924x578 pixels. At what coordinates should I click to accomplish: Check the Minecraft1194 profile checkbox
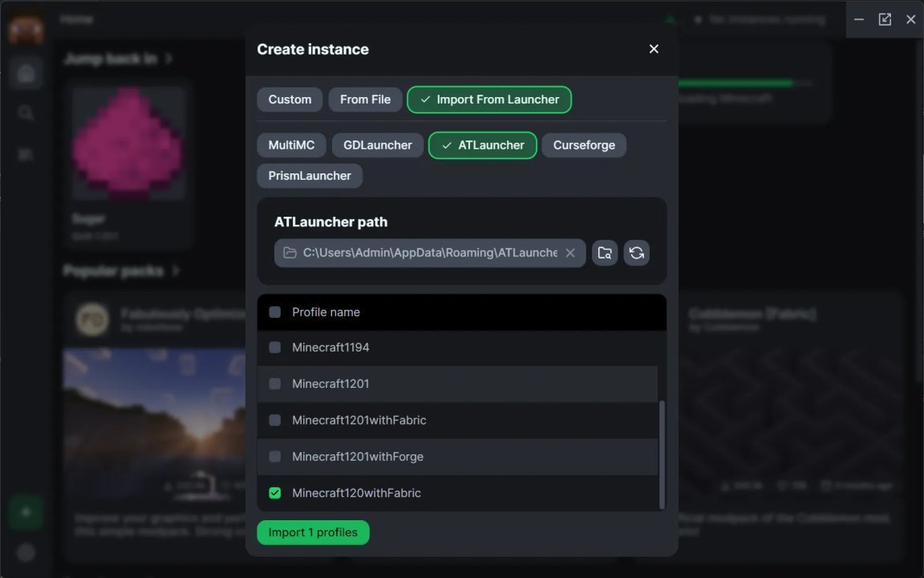pos(275,347)
